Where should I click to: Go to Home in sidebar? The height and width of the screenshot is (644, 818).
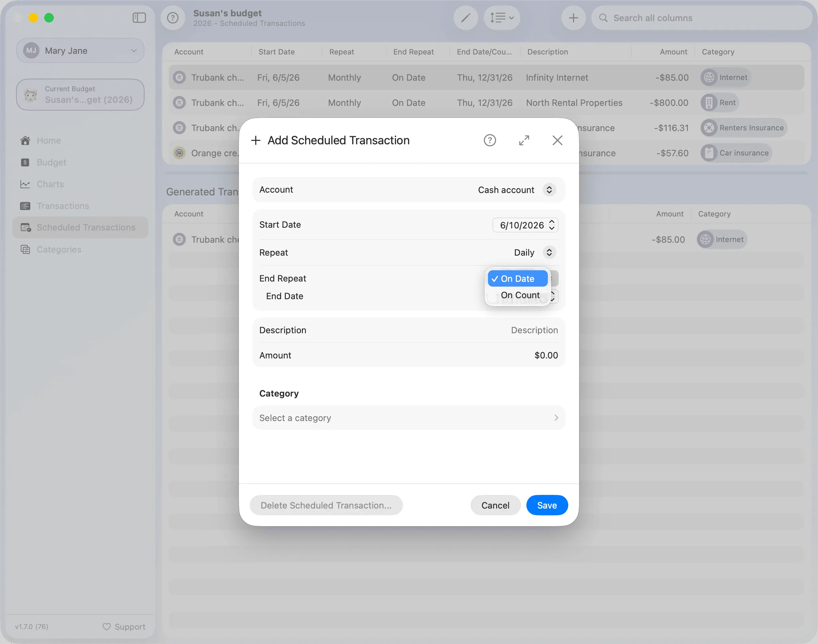pos(49,141)
